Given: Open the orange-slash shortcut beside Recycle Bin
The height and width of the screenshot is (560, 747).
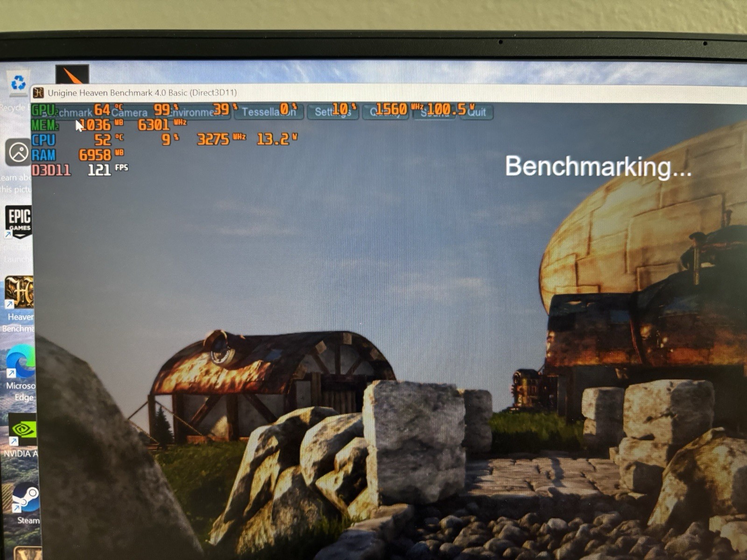Looking at the screenshot, I should 72,75.
